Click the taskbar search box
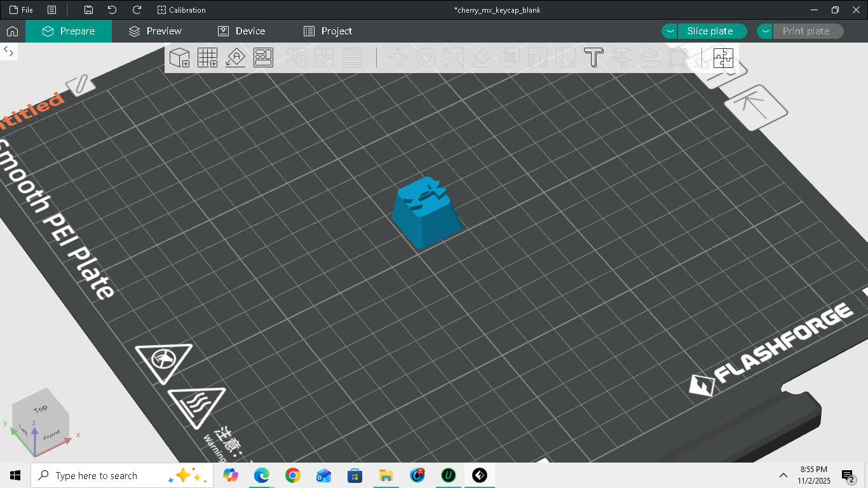This screenshot has width=868, height=488. point(122,475)
